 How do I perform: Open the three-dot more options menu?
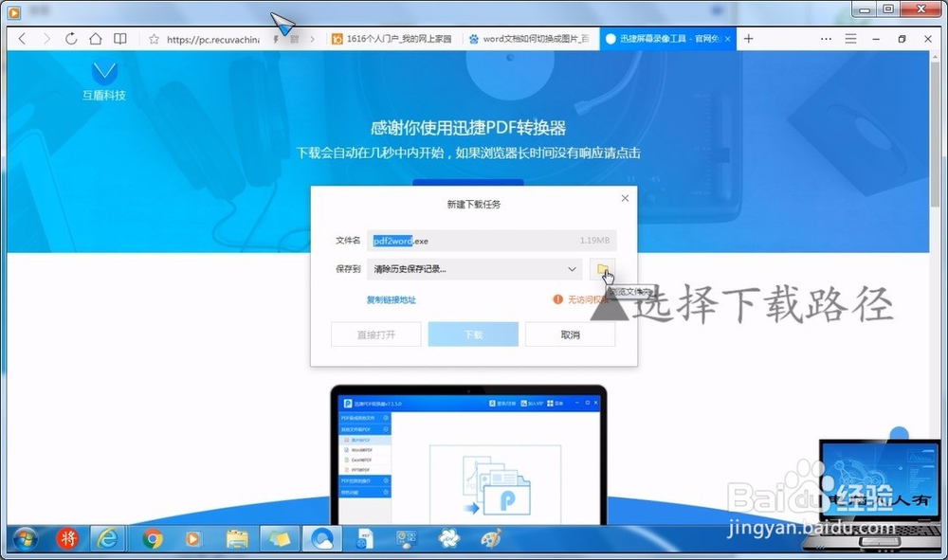click(x=826, y=39)
